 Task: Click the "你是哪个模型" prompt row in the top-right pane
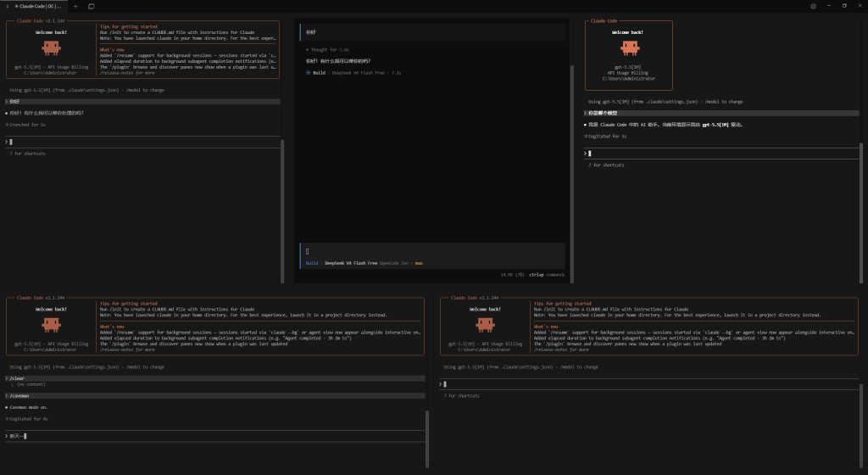(721, 113)
